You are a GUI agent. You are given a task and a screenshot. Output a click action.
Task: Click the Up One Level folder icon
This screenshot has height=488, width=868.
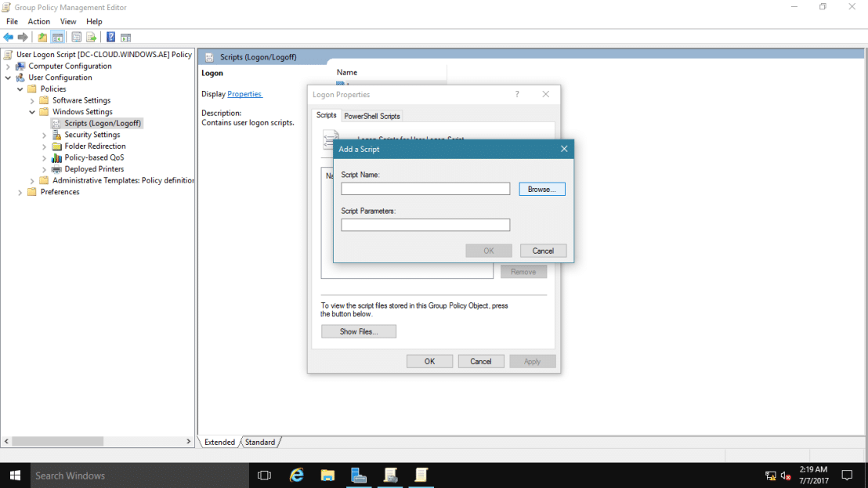click(42, 37)
